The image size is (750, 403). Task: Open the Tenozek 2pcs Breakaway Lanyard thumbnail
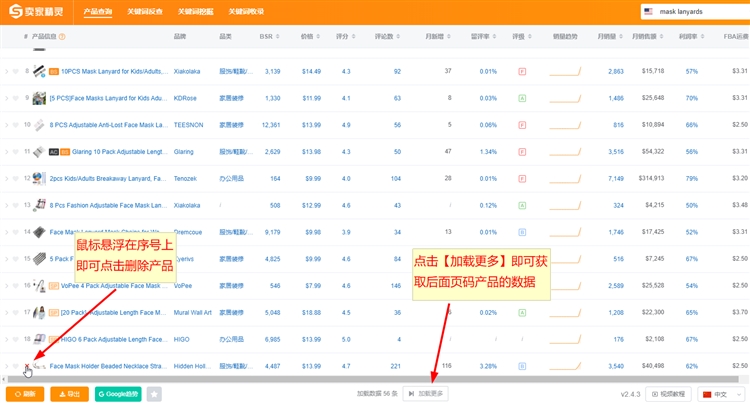pyautogui.click(x=39, y=178)
